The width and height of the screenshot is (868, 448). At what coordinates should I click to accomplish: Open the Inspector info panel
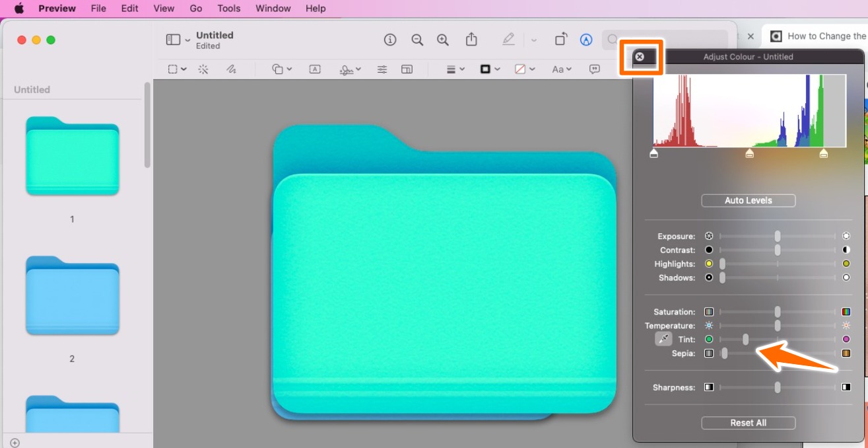coord(390,40)
